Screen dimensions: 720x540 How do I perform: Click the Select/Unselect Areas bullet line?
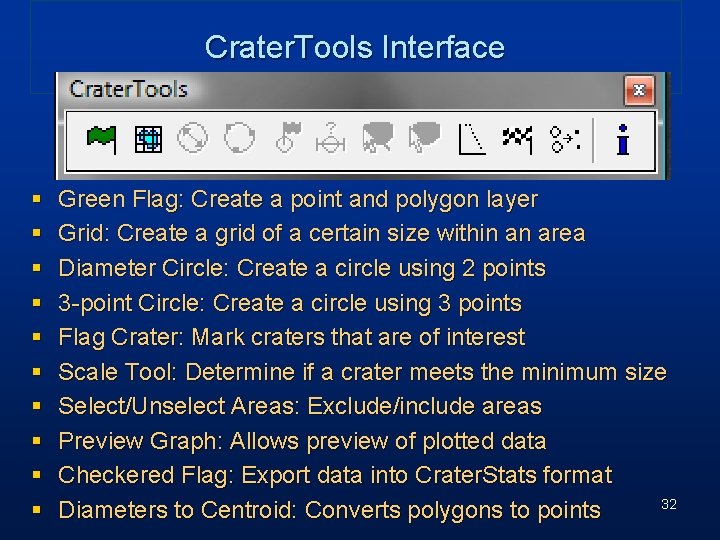[300, 406]
